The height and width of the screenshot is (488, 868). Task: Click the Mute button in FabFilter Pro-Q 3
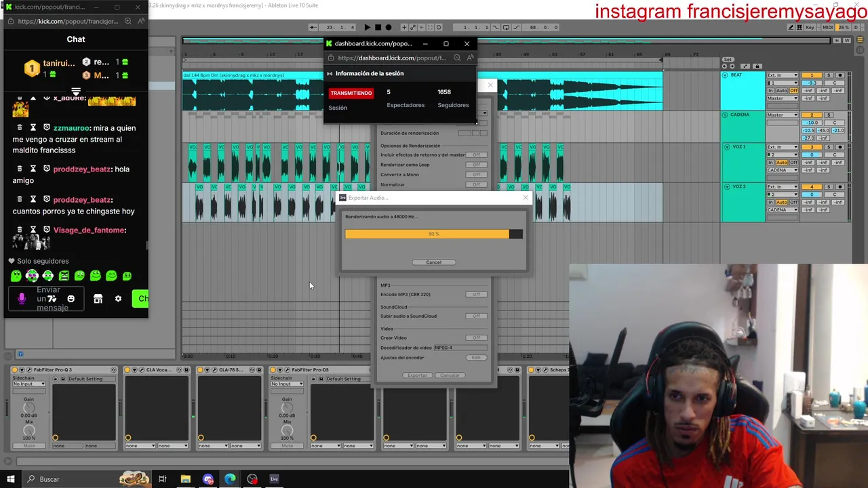[29, 445]
